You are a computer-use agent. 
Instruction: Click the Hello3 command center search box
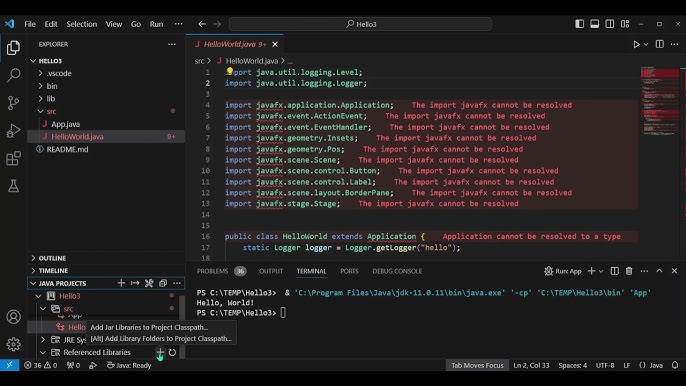pos(360,24)
